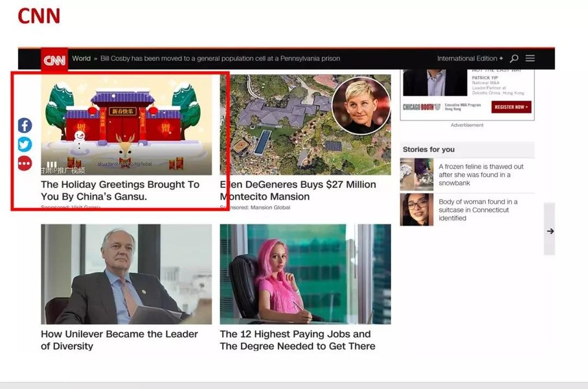The width and height of the screenshot is (588, 389).
Task: Click the Advertisement label under the ad
Action: tap(467, 125)
